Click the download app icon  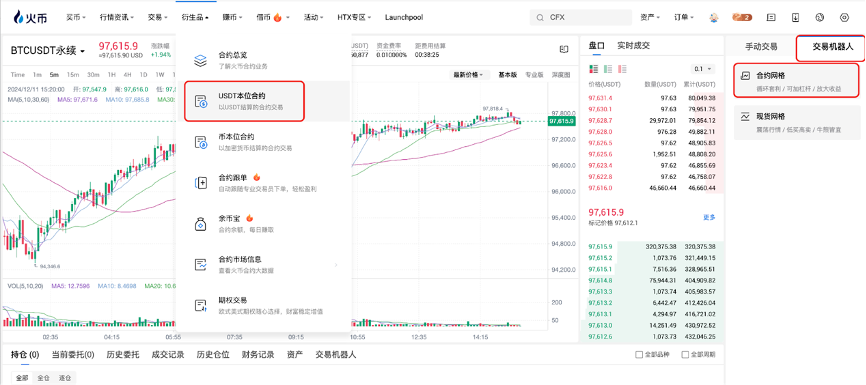tap(795, 17)
